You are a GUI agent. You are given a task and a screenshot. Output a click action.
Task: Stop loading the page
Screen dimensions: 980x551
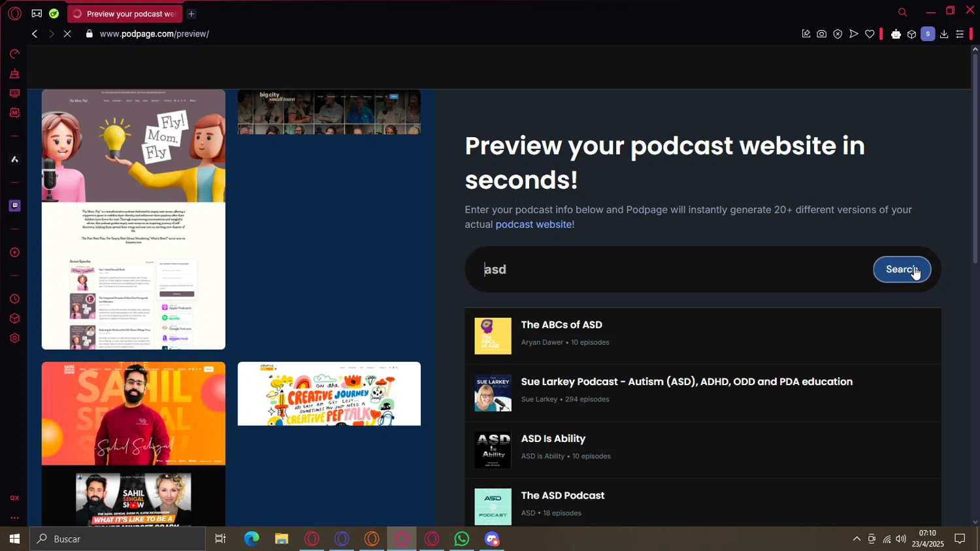click(x=67, y=34)
